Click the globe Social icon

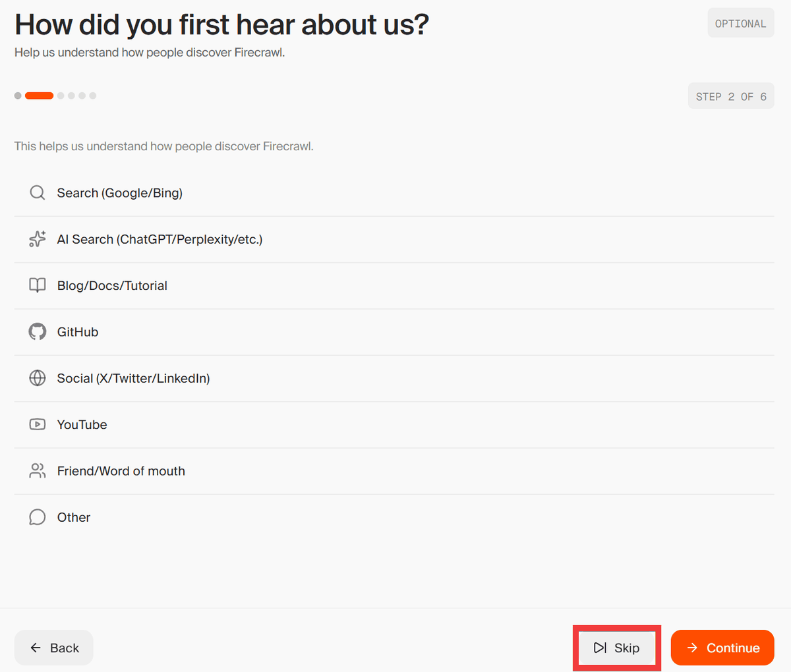pos(38,378)
